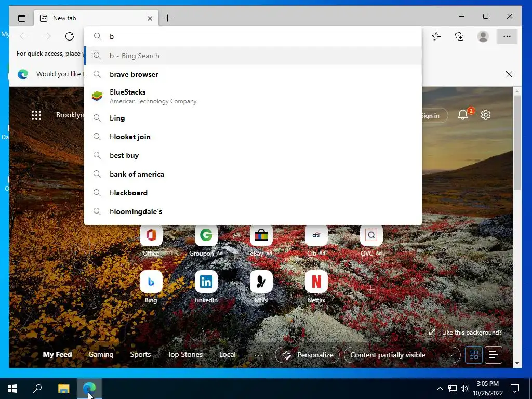Click the user profile avatar
The width and height of the screenshot is (532, 399).
pos(483,36)
